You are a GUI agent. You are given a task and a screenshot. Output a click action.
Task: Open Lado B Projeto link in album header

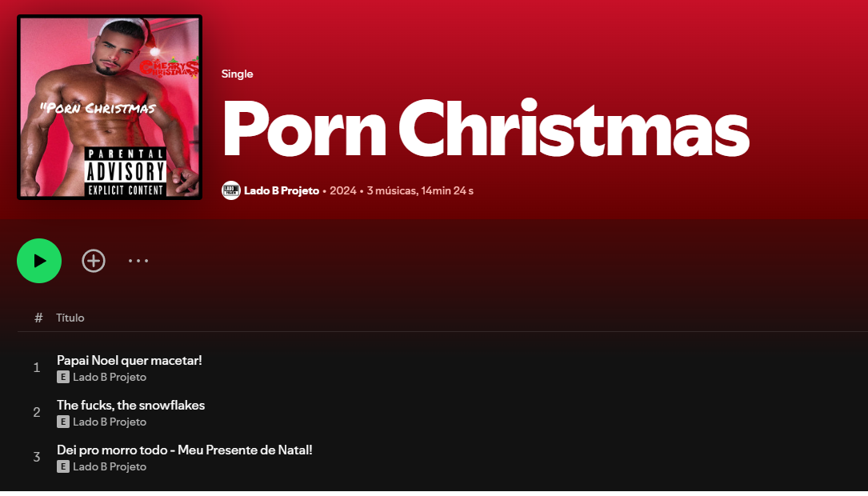tap(282, 190)
